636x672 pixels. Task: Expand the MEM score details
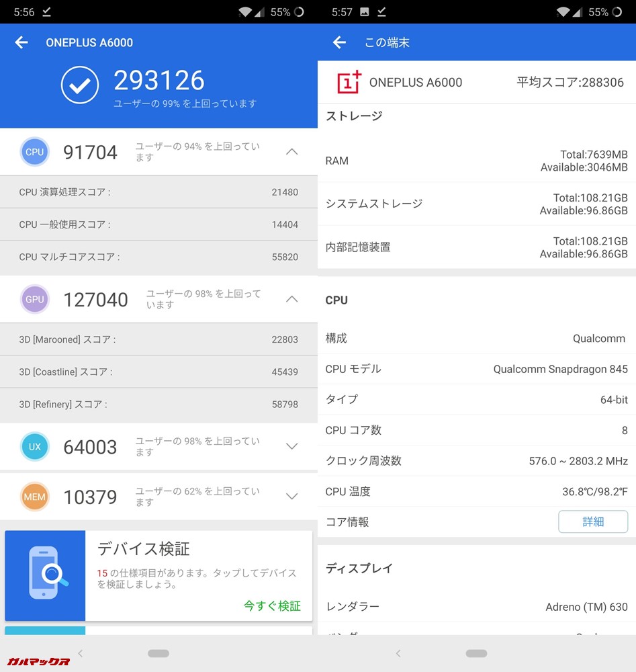[291, 497]
